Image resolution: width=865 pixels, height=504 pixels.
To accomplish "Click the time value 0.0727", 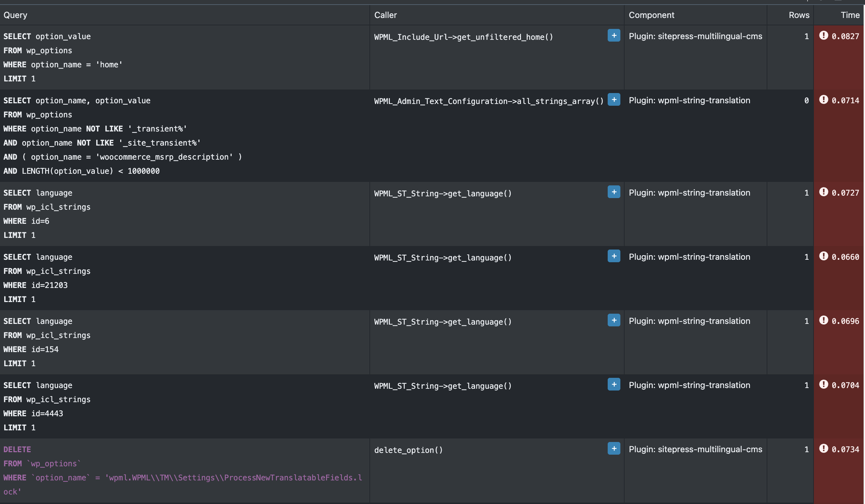I will [845, 193].
